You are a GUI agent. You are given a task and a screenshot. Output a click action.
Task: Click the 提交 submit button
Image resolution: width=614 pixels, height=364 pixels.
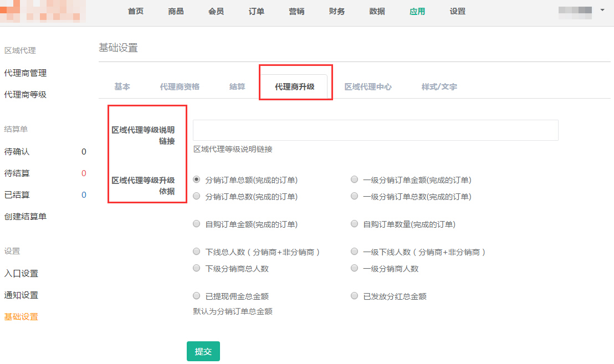pos(203,351)
